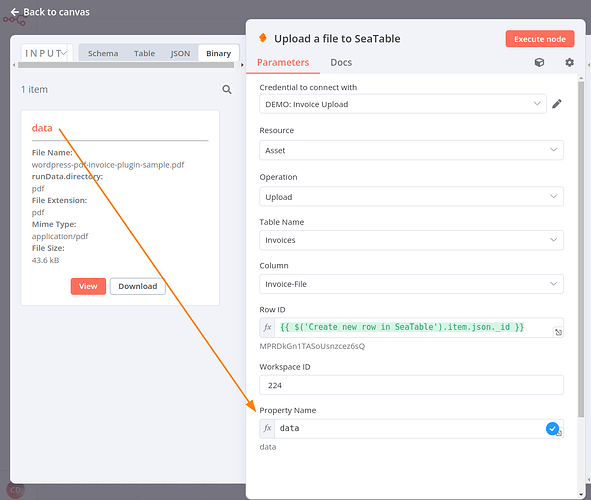This screenshot has height=500, width=591.
Task: Expand the Operation Upload dropdown
Action: pyautogui.click(x=411, y=197)
